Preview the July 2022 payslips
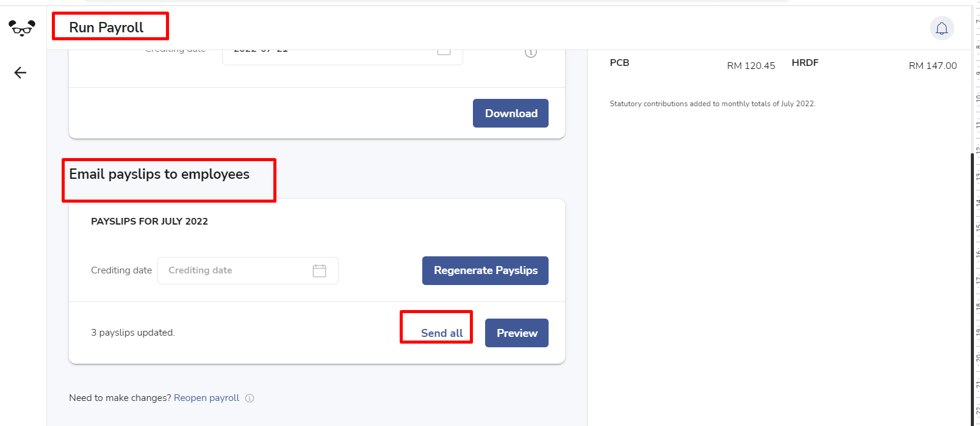 (x=517, y=333)
